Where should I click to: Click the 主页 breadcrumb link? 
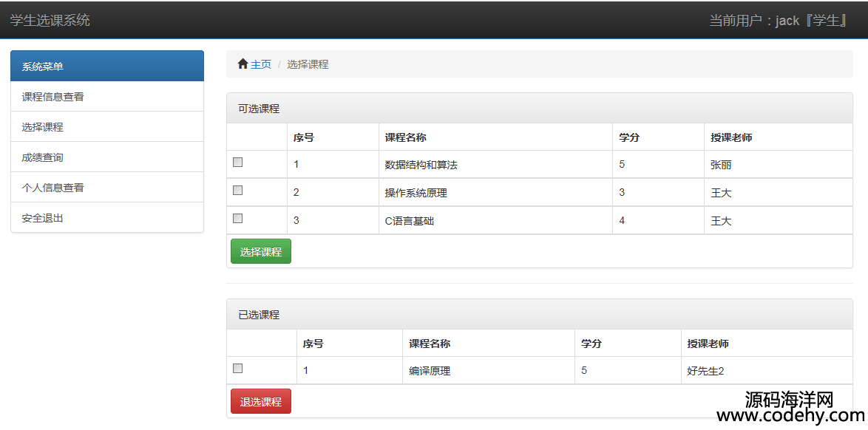coord(261,64)
